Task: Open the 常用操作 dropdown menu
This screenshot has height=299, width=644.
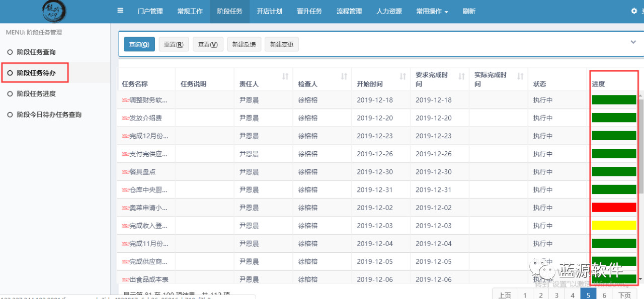Action: [432, 11]
